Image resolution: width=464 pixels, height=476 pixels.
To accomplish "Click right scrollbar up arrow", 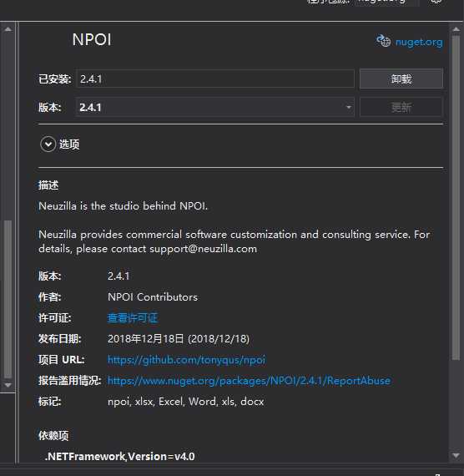I will (456, 29).
